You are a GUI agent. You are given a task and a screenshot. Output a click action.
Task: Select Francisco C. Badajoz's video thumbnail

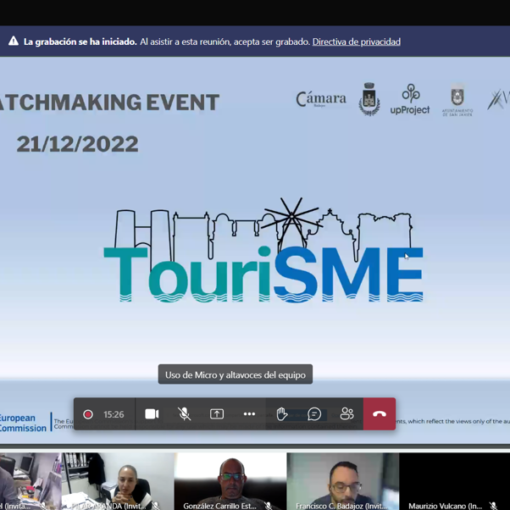[343, 481]
